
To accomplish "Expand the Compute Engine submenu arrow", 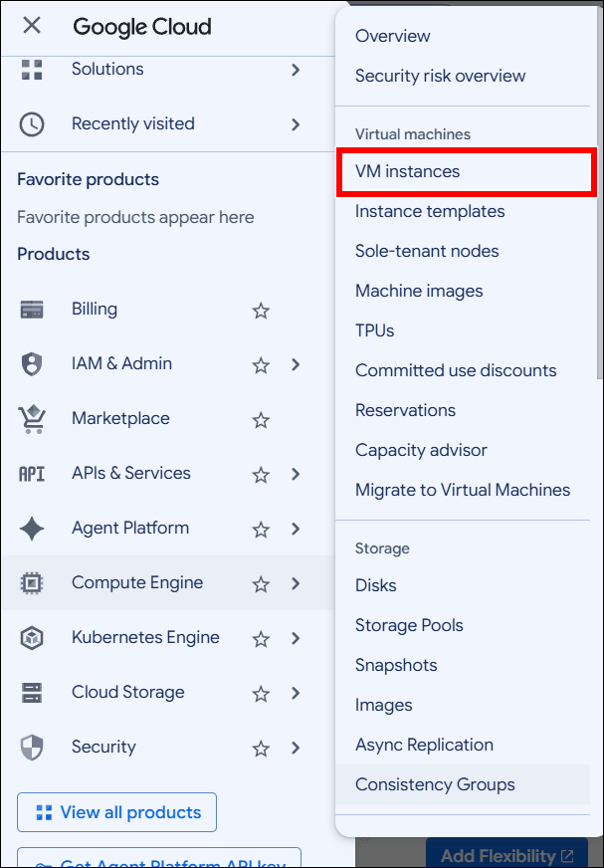I will coord(296,583).
